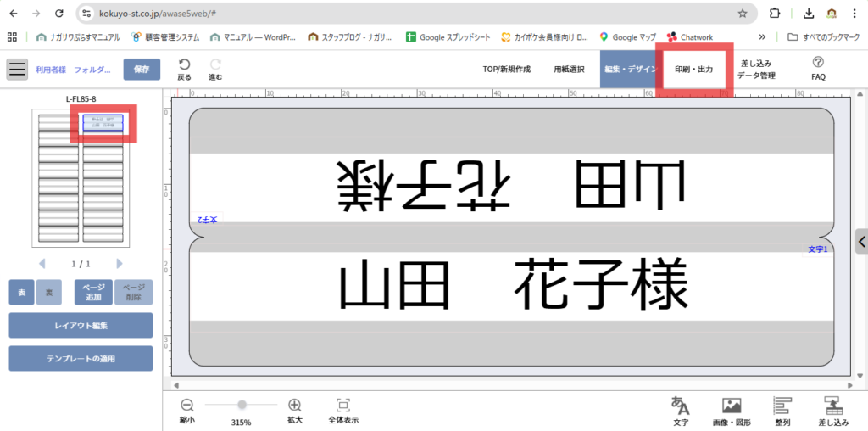The image size is (868, 431).
Task: Click the 保存 save button
Action: pyautogui.click(x=142, y=69)
